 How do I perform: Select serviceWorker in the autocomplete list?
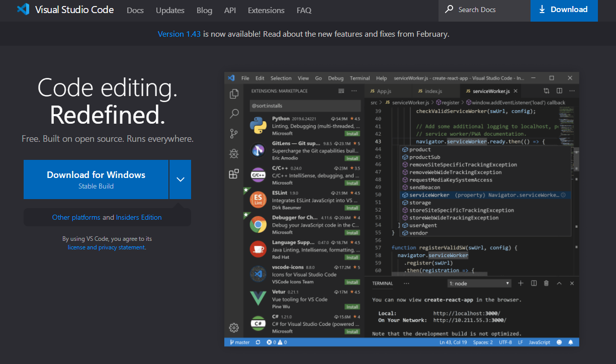(x=485, y=195)
